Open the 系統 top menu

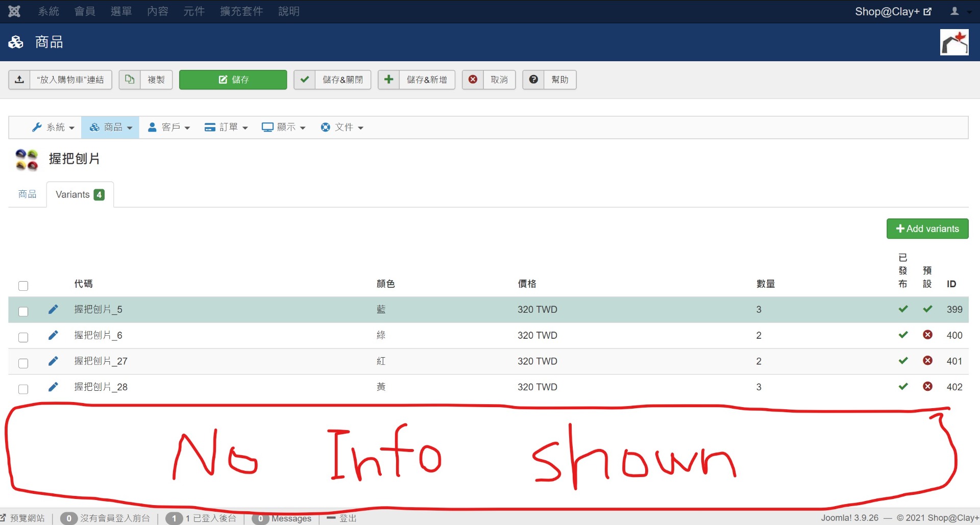point(49,11)
